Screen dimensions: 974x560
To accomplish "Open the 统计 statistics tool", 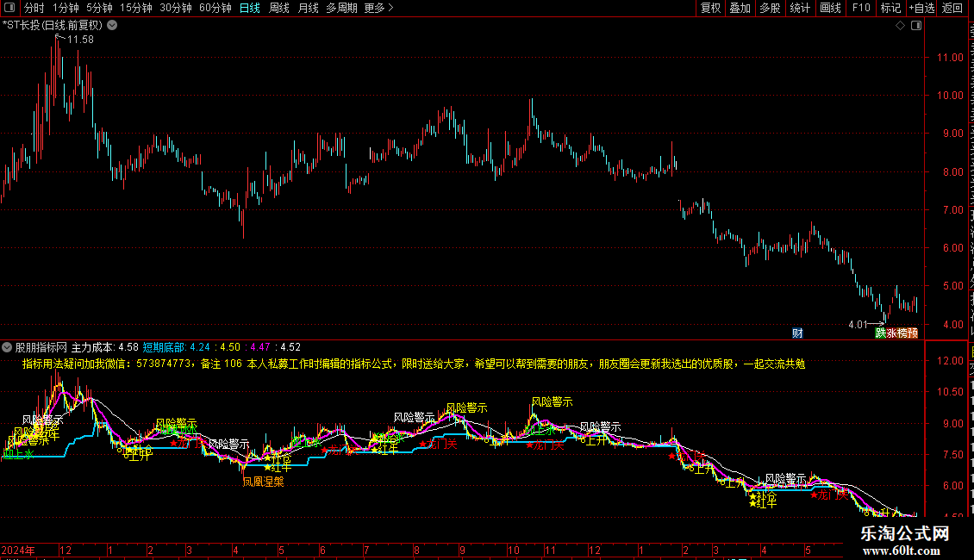I will (800, 8).
